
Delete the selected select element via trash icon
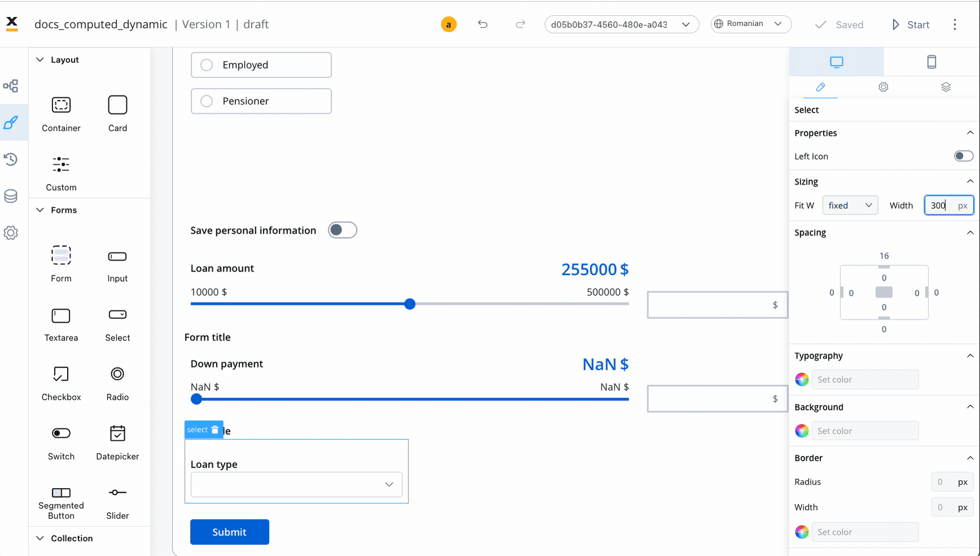(x=215, y=430)
